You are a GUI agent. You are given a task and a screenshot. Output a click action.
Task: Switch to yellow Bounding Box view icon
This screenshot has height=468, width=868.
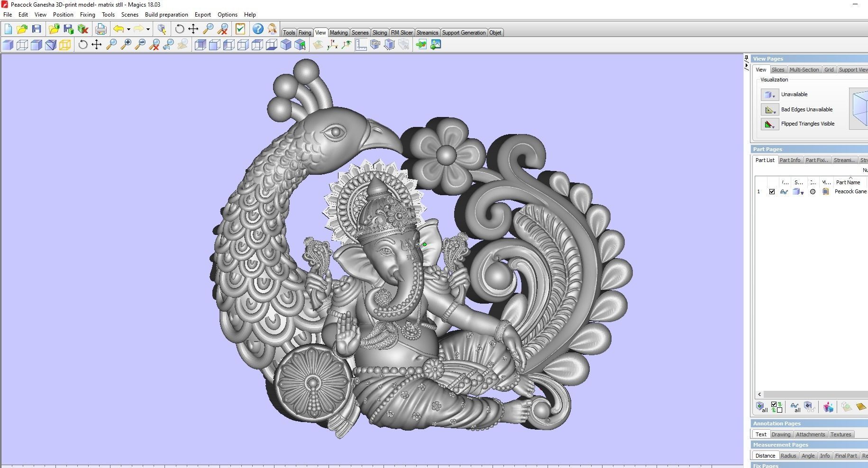point(65,45)
